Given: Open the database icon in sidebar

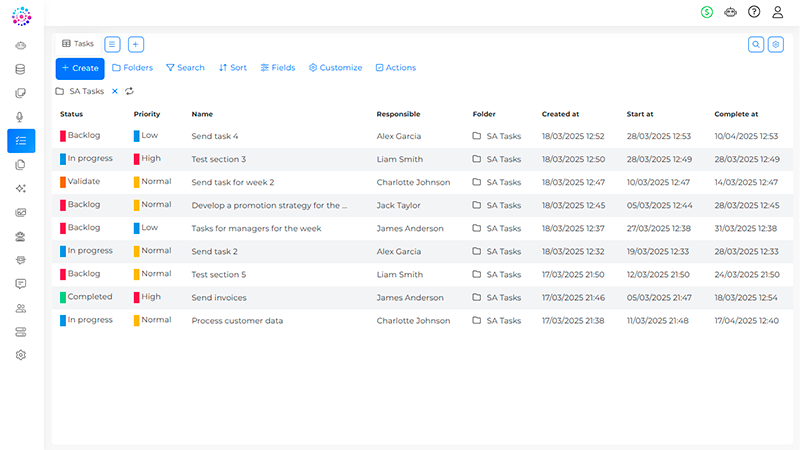Looking at the screenshot, I should click(x=20, y=69).
